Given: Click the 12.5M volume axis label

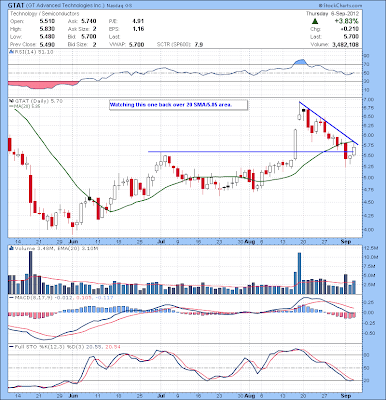Looking at the screenshot, I should (371, 248).
